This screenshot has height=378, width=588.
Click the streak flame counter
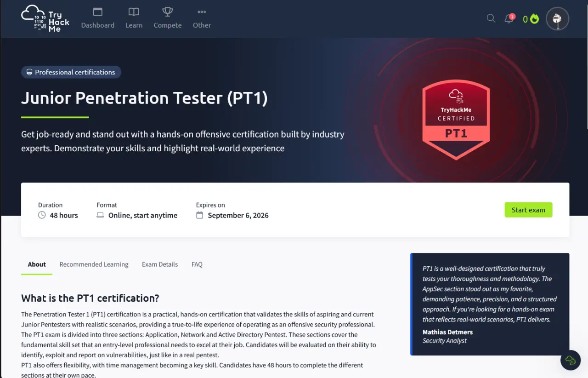[531, 19]
